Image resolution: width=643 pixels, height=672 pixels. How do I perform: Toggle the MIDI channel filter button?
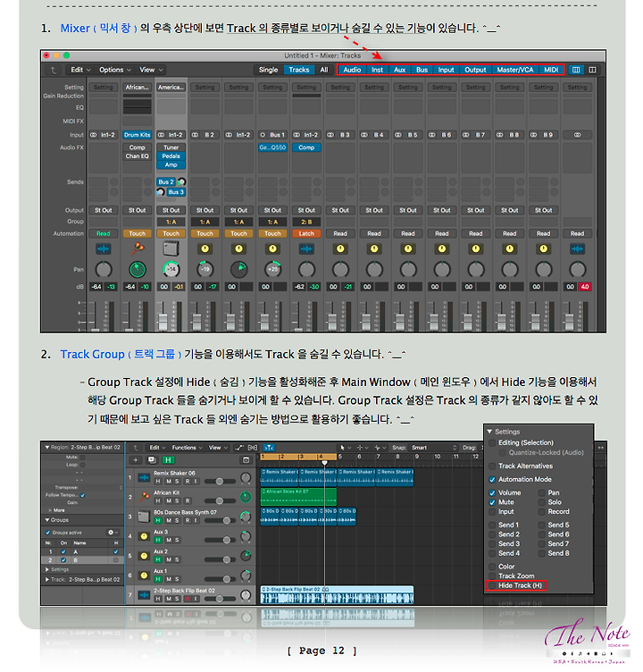(x=551, y=70)
